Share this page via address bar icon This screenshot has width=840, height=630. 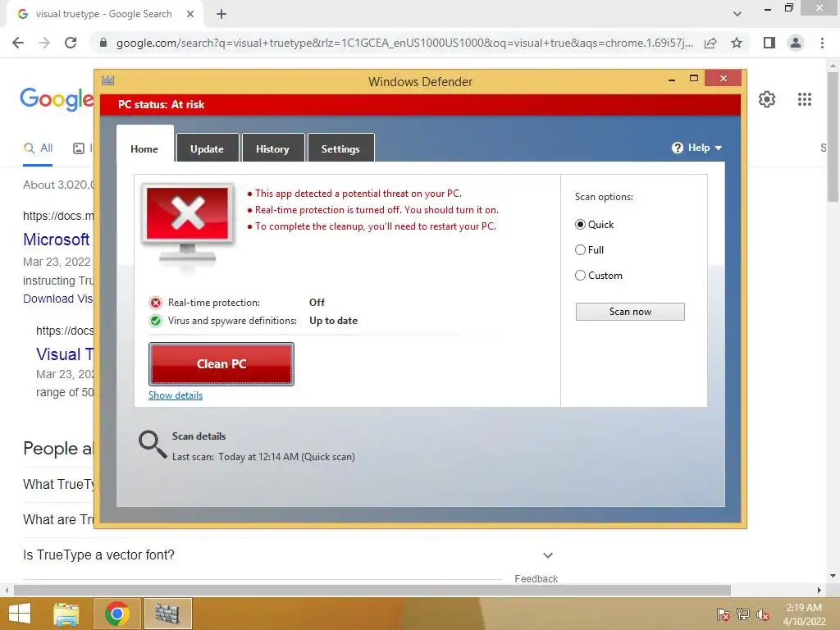tap(710, 43)
